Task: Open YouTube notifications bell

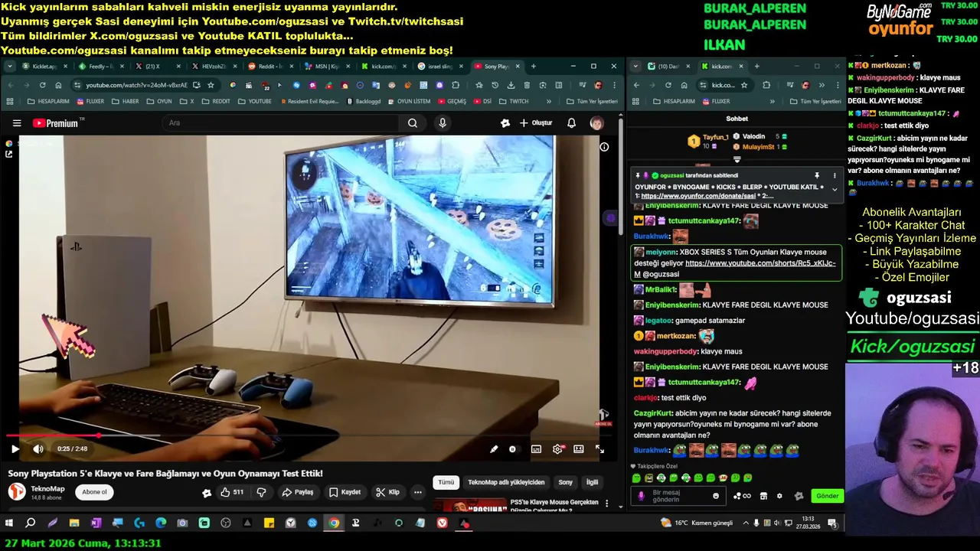Action: pos(571,123)
